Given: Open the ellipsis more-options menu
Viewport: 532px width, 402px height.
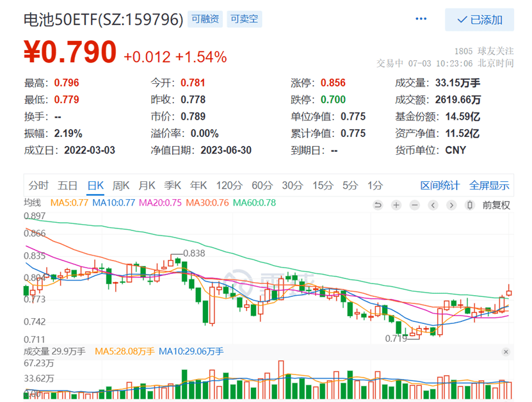Looking at the screenshot, I should [x=421, y=19].
